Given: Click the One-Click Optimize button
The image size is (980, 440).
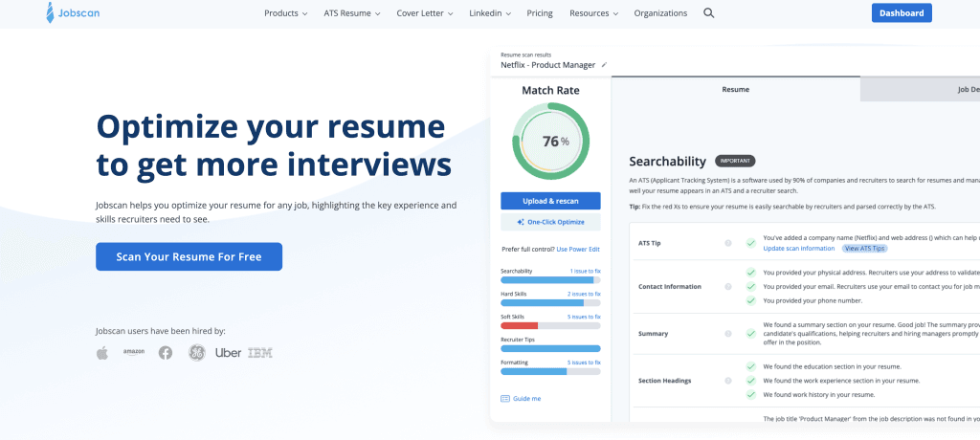Looking at the screenshot, I should click(x=550, y=222).
